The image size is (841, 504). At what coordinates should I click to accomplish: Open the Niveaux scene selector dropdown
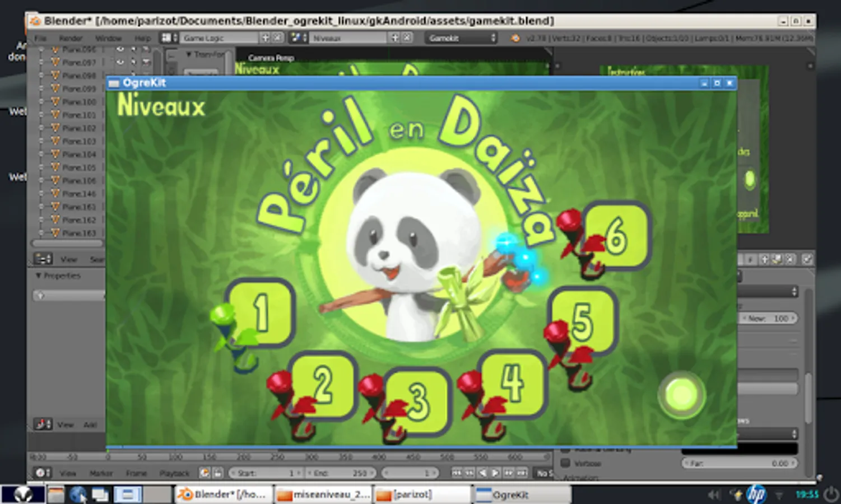(x=348, y=38)
